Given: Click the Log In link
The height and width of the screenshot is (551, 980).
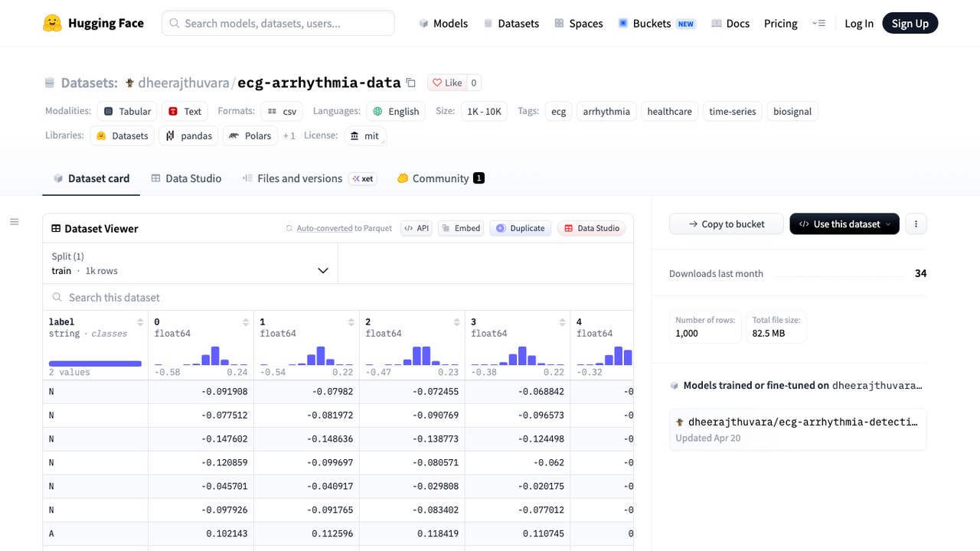Looking at the screenshot, I should pyautogui.click(x=859, y=23).
